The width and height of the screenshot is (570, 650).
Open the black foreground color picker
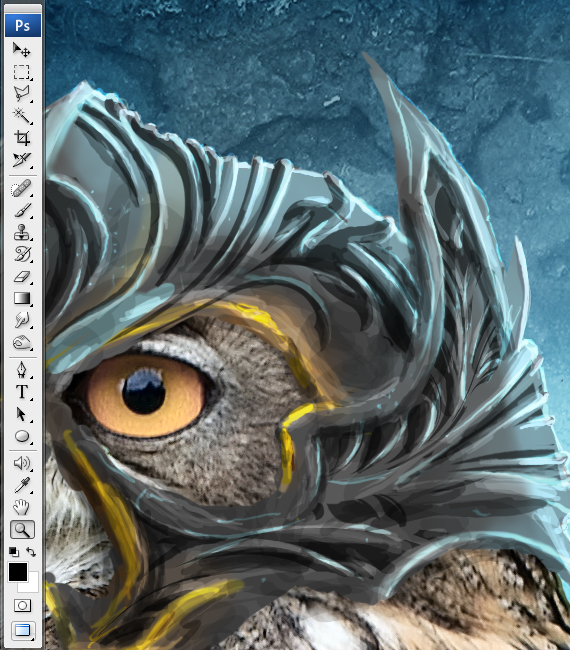18,572
